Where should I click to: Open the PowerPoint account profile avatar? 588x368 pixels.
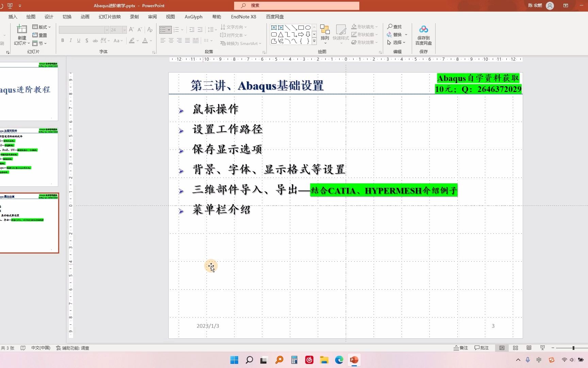550,5
